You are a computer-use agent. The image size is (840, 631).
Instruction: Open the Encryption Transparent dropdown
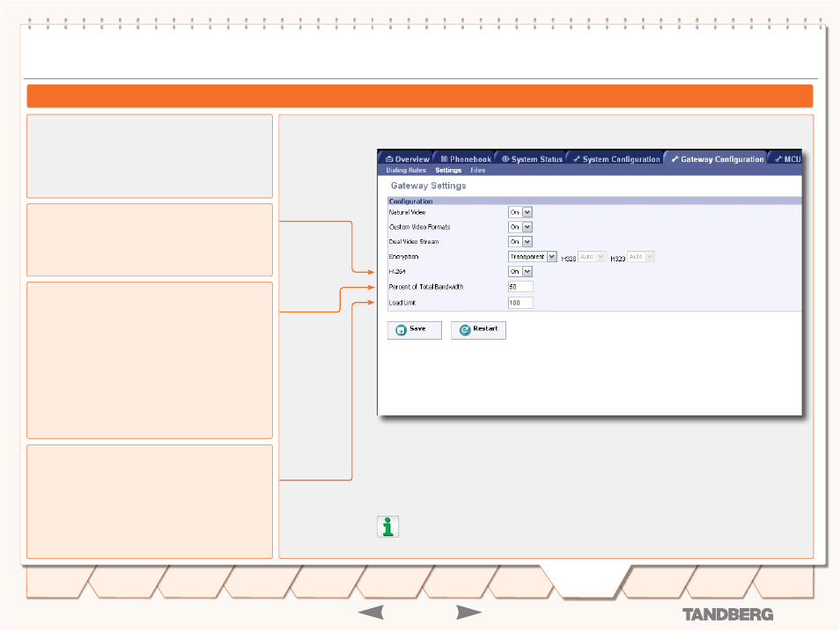pos(533,257)
